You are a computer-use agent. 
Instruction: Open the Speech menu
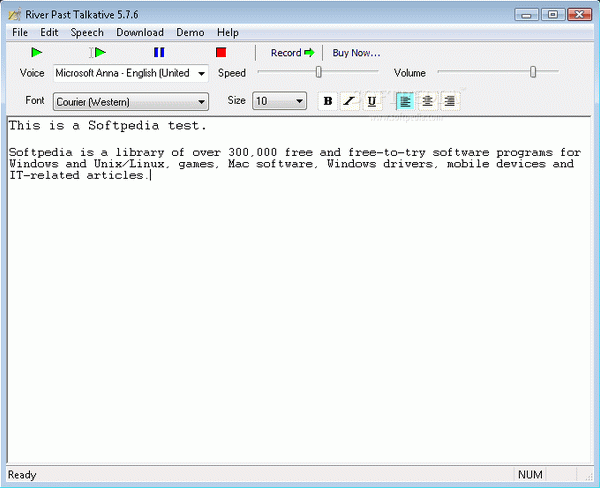pyautogui.click(x=87, y=33)
